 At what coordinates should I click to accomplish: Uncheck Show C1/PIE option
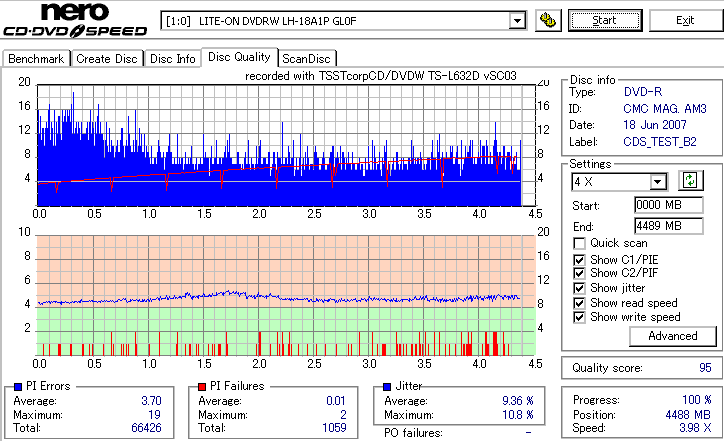click(x=579, y=260)
